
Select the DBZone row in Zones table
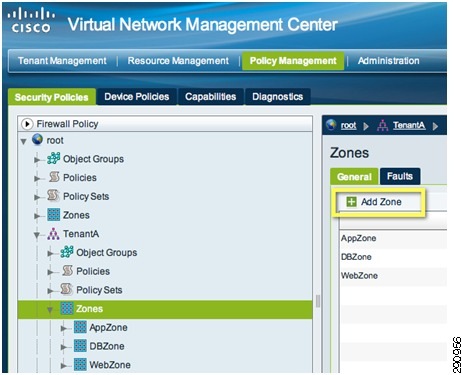393,257
